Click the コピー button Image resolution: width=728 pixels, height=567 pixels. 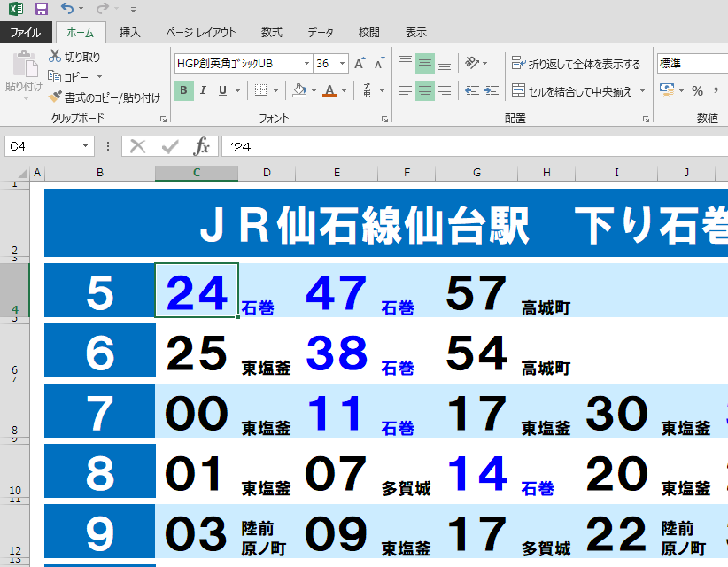pyautogui.click(x=52, y=77)
